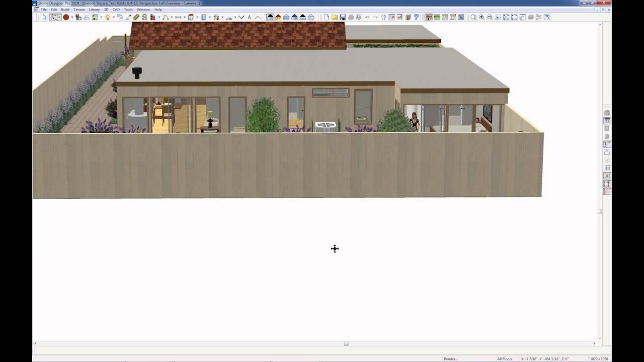Click the fill window arrows icon

tap(506, 17)
